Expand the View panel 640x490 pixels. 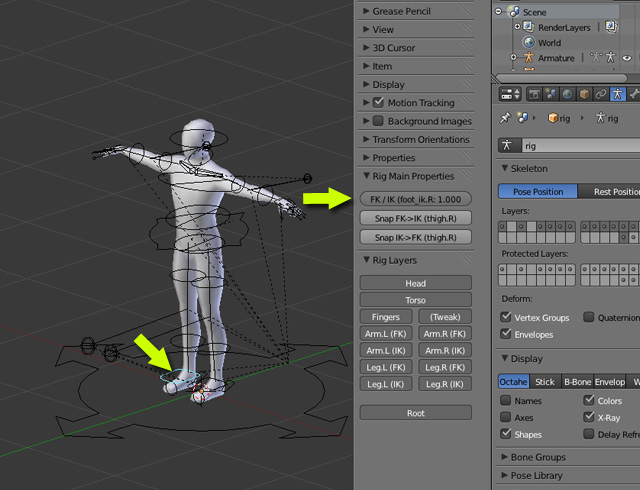pyautogui.click(x=416, y=29)
